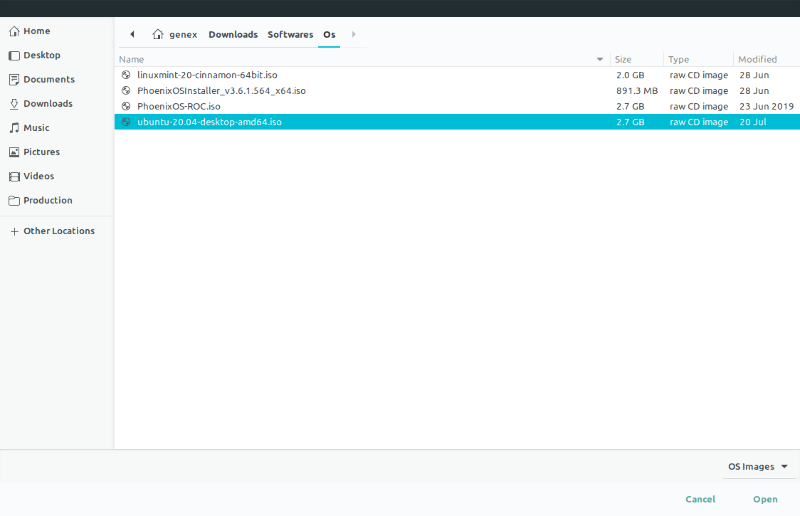Click the Music note icon in the sidebar

14,128
